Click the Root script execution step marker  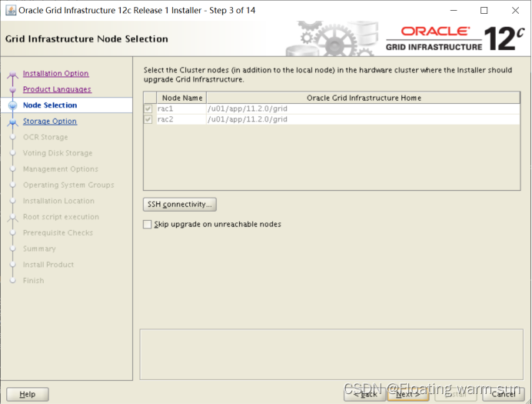coord(13,217)
